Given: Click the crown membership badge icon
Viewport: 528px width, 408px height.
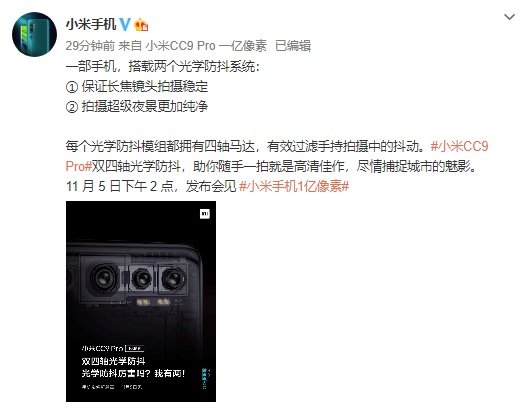Looking at the screenshot, I should (x=141, y=25).
